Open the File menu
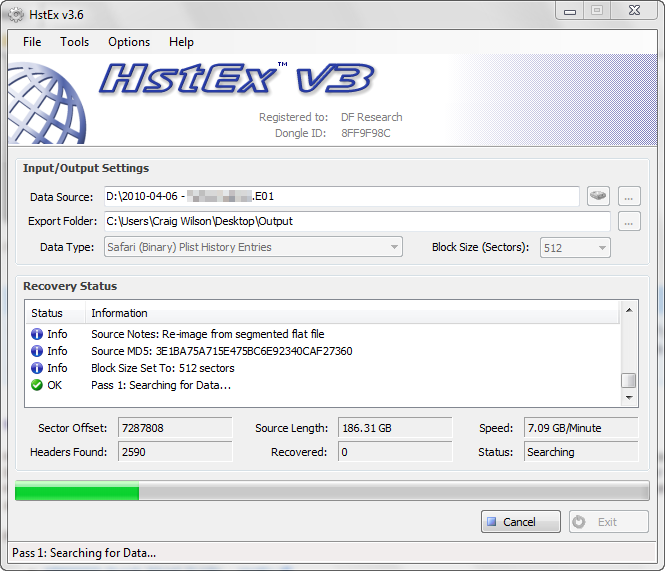 click(32, 42)
